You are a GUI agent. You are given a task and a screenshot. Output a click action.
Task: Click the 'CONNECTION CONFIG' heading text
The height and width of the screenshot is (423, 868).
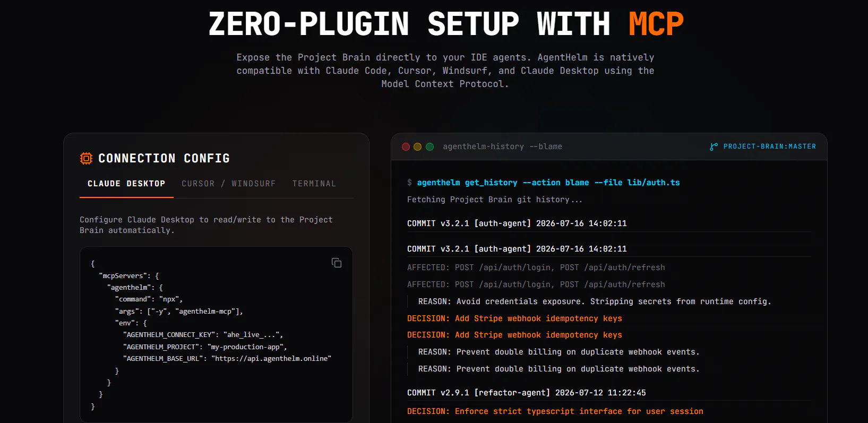(x=164, y=158)
